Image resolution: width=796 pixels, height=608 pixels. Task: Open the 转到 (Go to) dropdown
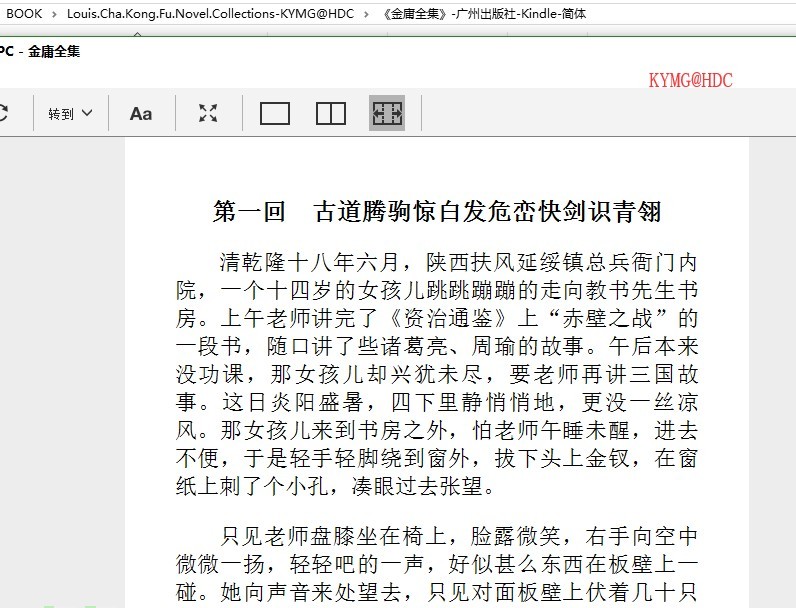(x=70, y=113)
